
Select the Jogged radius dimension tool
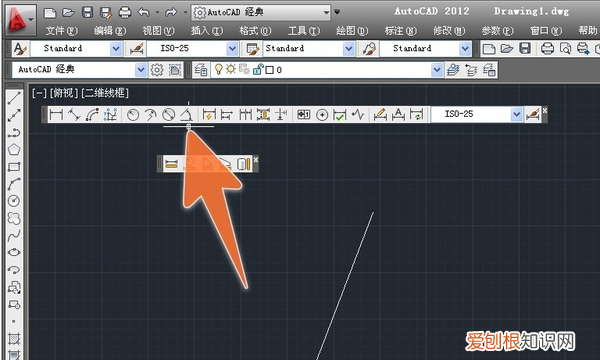(x=151, y=114)
